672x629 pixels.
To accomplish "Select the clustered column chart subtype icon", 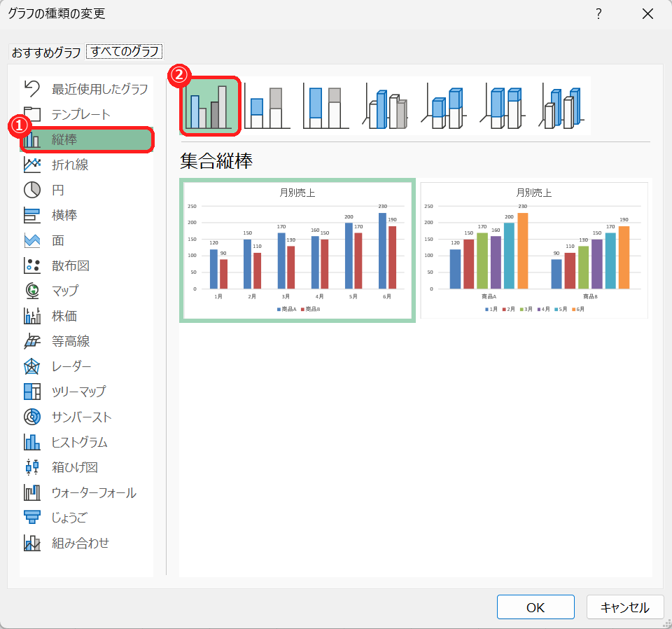I will pyautogui.click(x=209, y=106).
